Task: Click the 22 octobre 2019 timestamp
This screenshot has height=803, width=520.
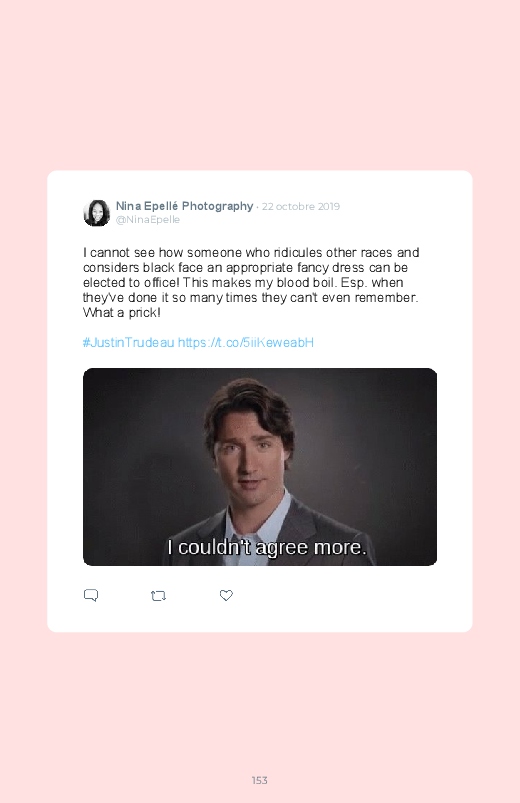Action: (301, 206)
